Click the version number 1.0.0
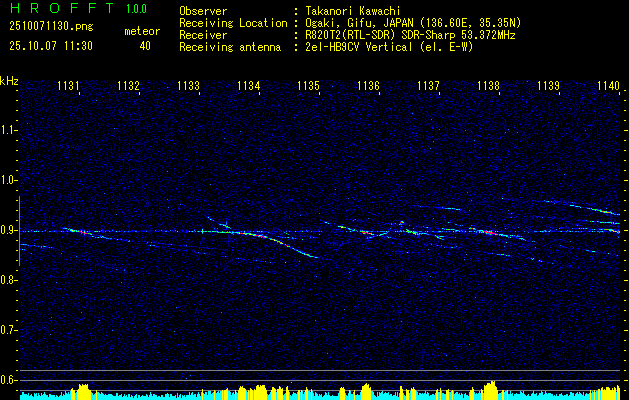Image resolution: width=629 pixels, height=400 pixels. (x=136, y=9)
